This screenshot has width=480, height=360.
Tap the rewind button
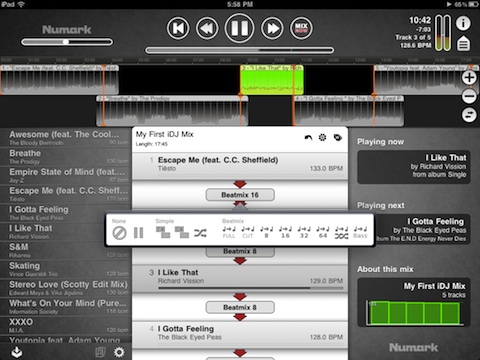[x=207, y=28]
